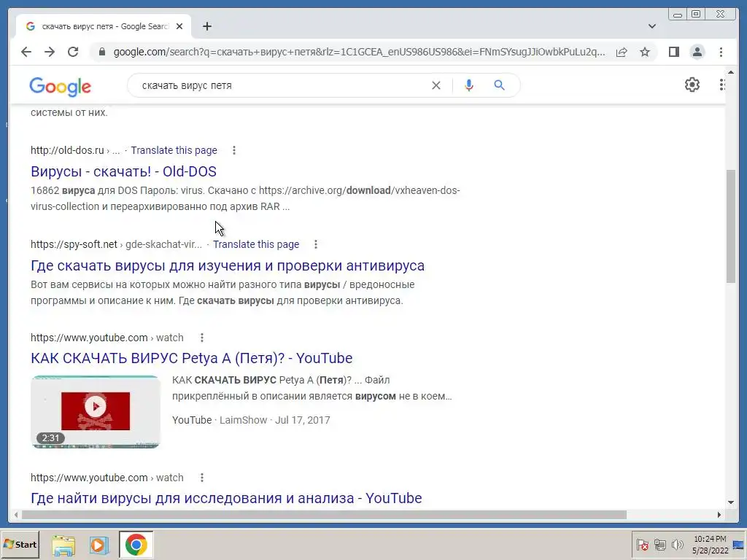Click the show-desktop tray icon
Image resolution: width=747 pixels, height=560 pixels.
click(739, 545)
